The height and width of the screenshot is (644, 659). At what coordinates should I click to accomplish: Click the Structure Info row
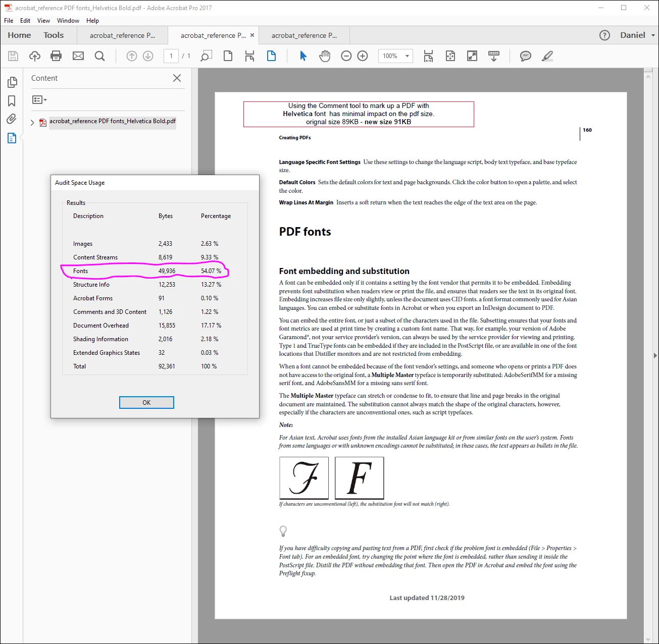pos(147,285)
